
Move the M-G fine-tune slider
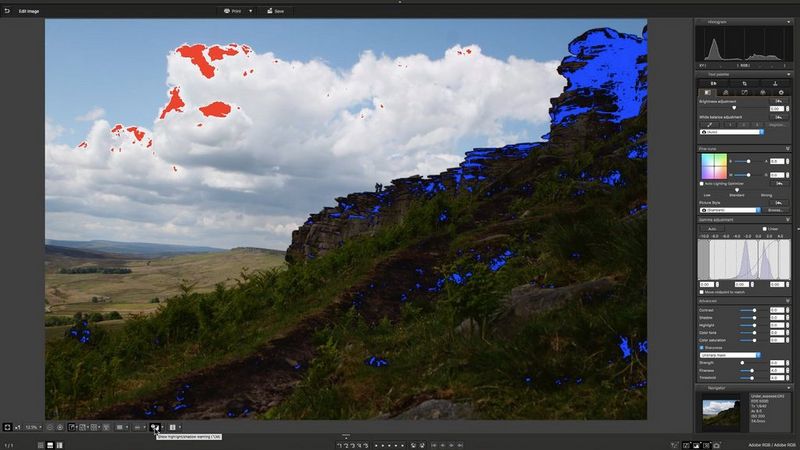pyautogui.click(x=748, y=175)
